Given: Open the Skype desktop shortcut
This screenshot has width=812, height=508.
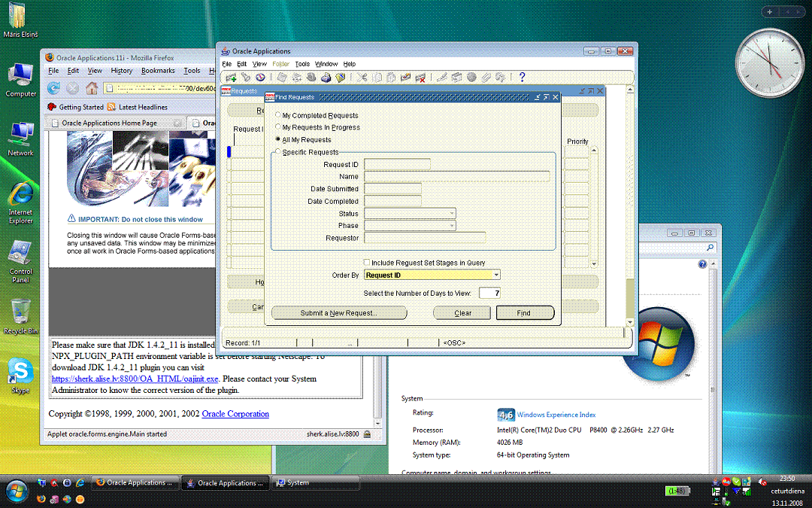Looking at the screenshot, I should tap(21, 376).
